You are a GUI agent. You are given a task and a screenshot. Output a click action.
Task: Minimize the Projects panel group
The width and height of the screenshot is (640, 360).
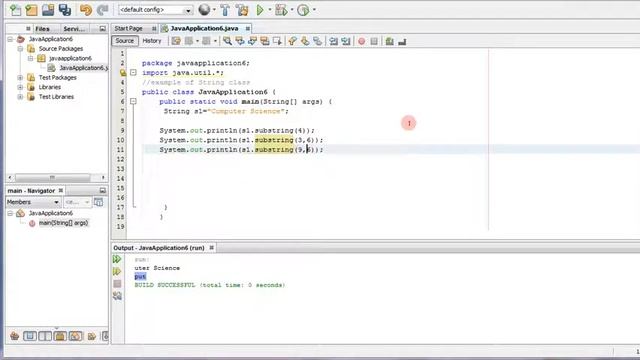102,29
